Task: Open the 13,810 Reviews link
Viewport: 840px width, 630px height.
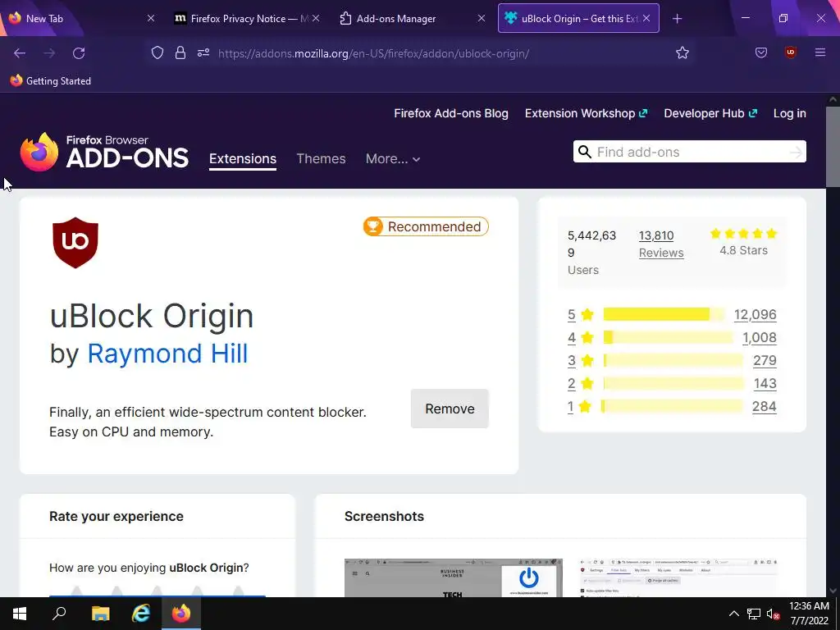Action: pyautogui.click(x=661, y=244)
